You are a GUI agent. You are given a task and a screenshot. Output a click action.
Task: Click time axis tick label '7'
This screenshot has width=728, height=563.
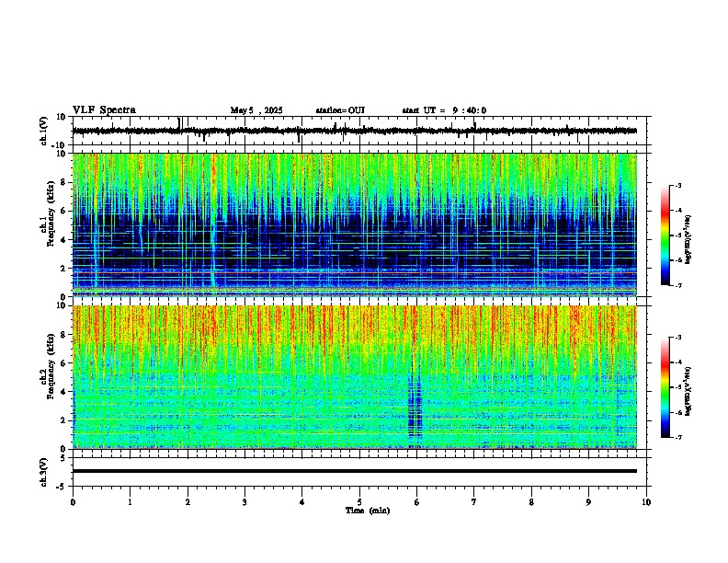pyautogui.click(x=474, y=502)
